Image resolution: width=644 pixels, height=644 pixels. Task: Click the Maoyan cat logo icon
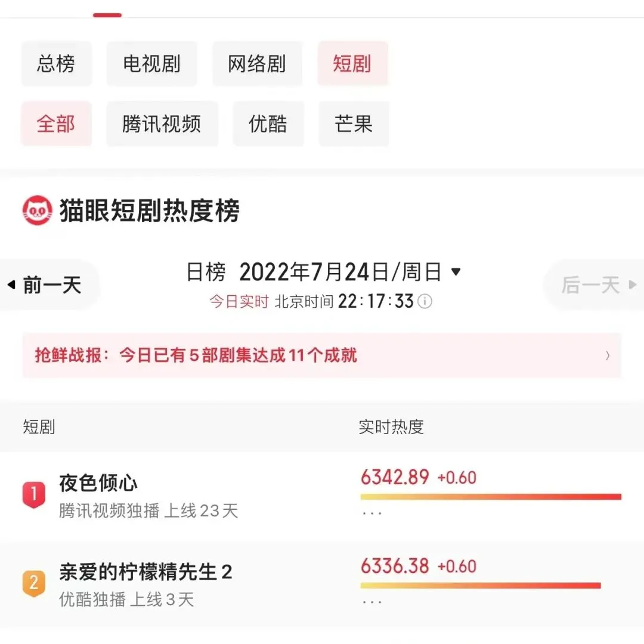point(38,210)
